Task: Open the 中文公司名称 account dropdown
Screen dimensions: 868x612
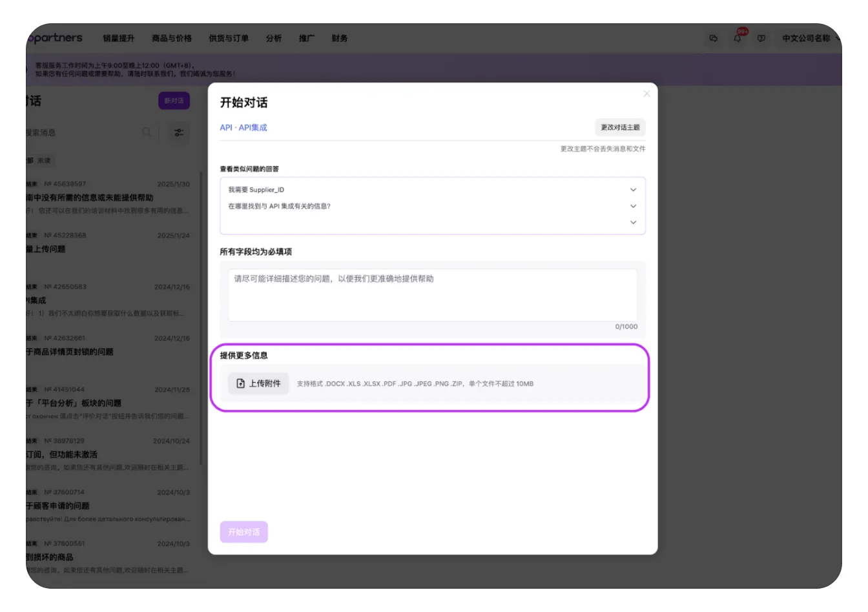Action: [x=810, y=39]
